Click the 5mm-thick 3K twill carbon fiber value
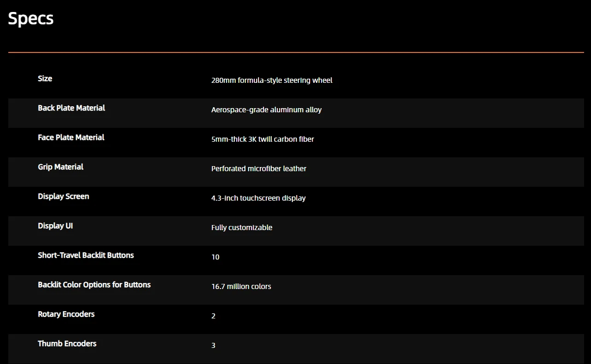Image resolution: width=591 pixels, height=364 pixels. [263, 139]
